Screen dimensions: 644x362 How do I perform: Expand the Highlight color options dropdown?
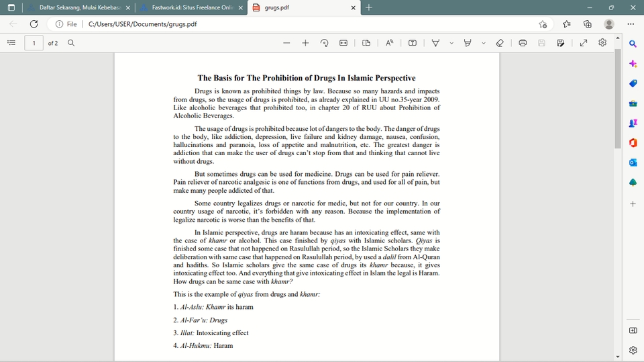point(484,43)
